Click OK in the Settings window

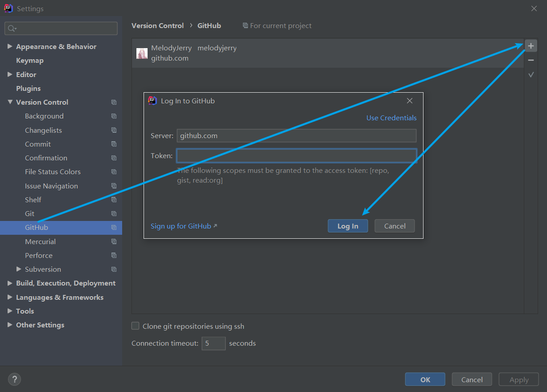coord(425,380)
